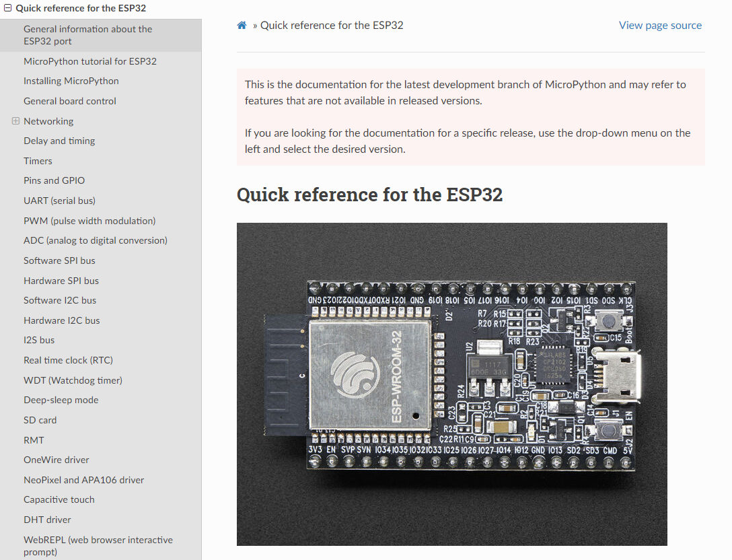Click the breadcrumb text Quick reference for the ESP32
Viewport: 732px width, 560px height.
point(332,25)
